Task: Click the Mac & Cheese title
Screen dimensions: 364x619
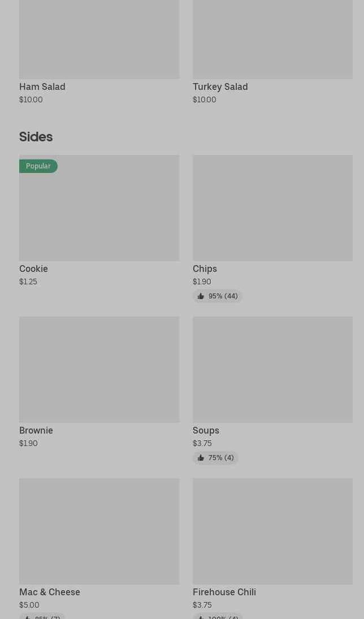Action: (50, 592)
